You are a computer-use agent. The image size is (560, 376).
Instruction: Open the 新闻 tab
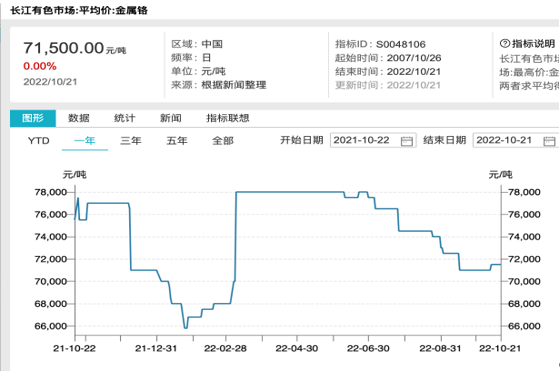170,118
